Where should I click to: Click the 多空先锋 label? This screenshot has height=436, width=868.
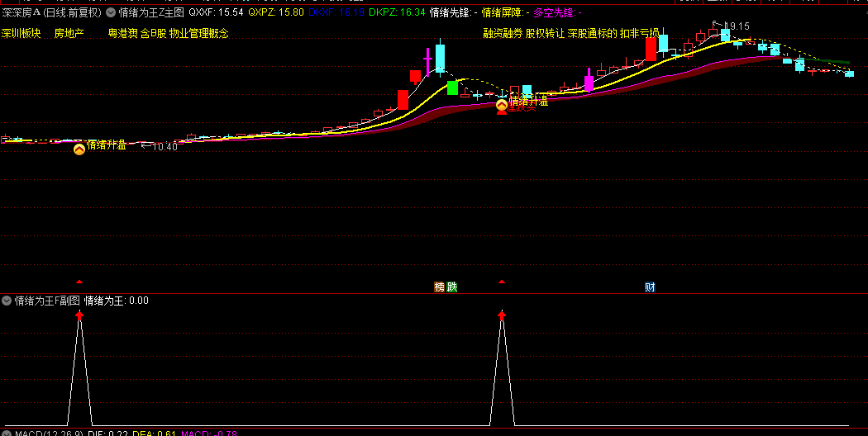tap(554, 12)
